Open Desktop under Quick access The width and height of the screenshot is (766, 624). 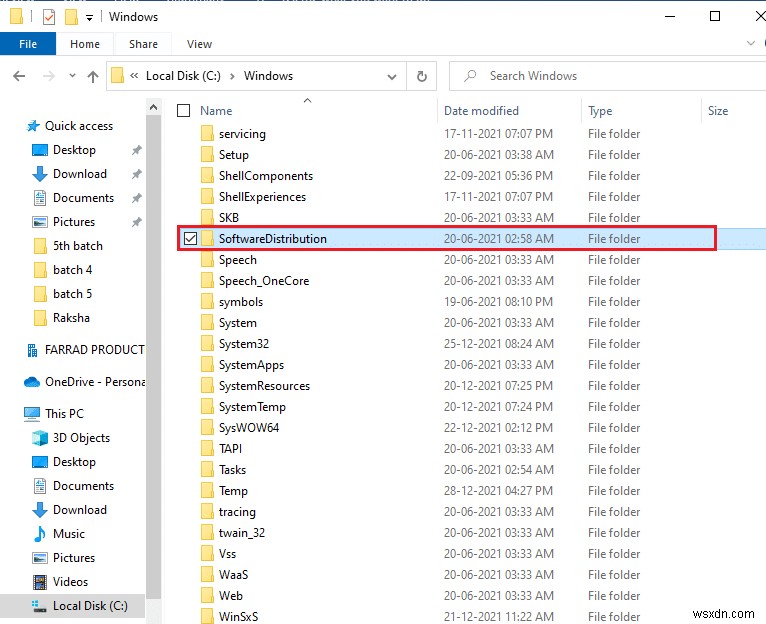pyautogui.click(x=74, y=150)
